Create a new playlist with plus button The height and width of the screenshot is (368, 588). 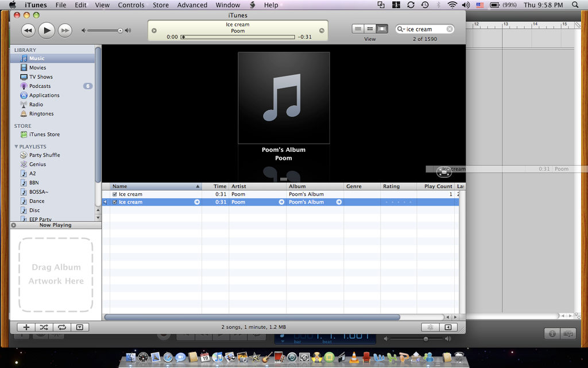pyautogui.click(x=26, y=327)
